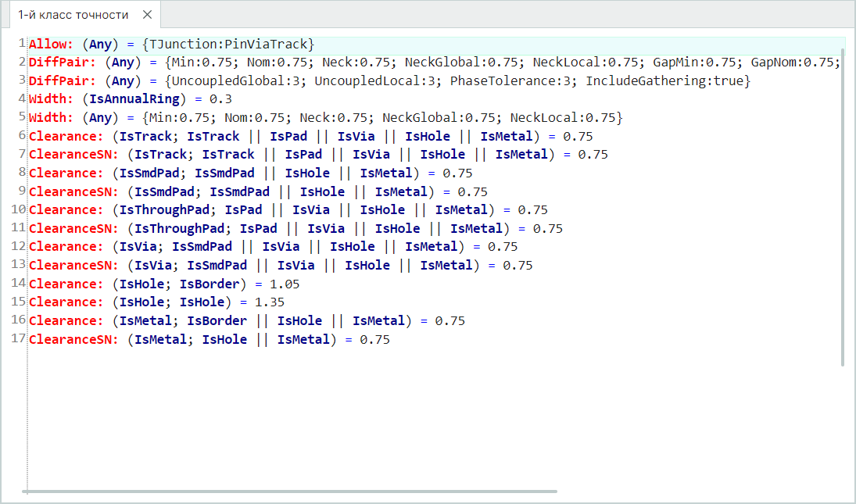Image resolution: width=856 pixels, height=504 pixels.
Task: Click the 'ClearanceSN:' keyword on line 11
Action: (73, 228)
